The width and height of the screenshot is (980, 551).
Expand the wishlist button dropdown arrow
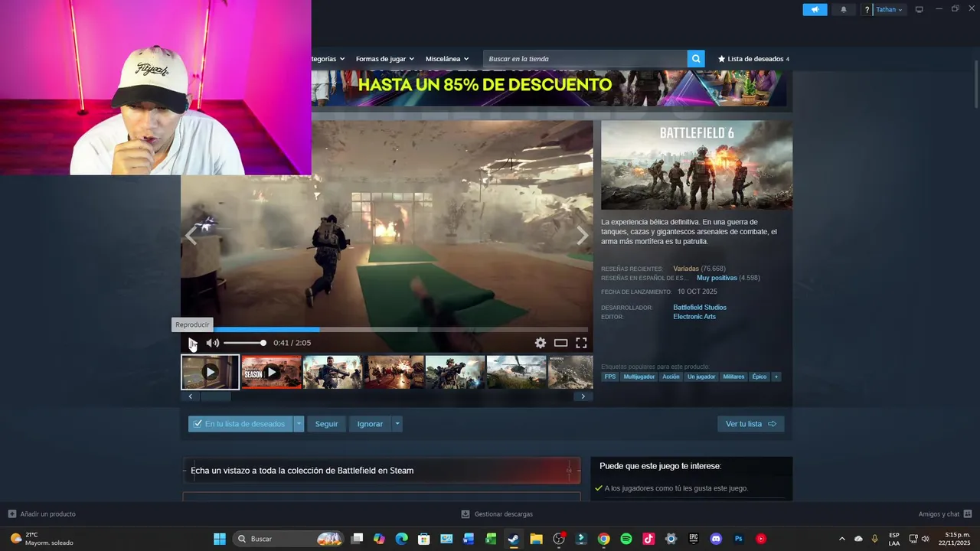point(299,424)
